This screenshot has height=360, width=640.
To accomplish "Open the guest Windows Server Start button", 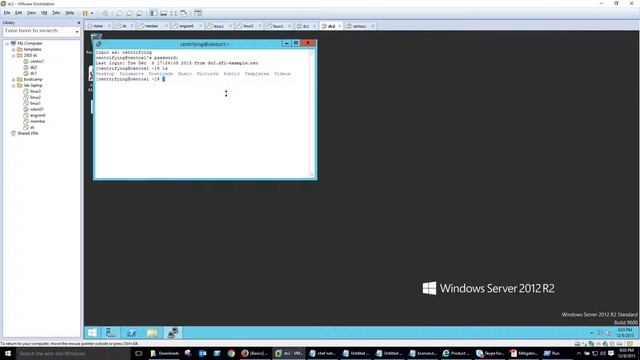I will tap(92, 333).
